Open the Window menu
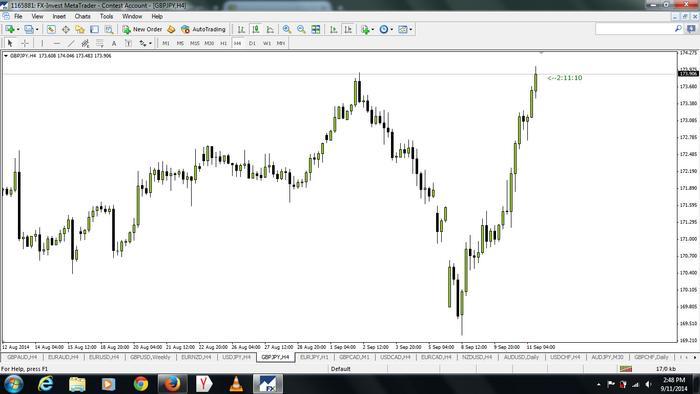 pyautogui.click(x=132, y=16)
